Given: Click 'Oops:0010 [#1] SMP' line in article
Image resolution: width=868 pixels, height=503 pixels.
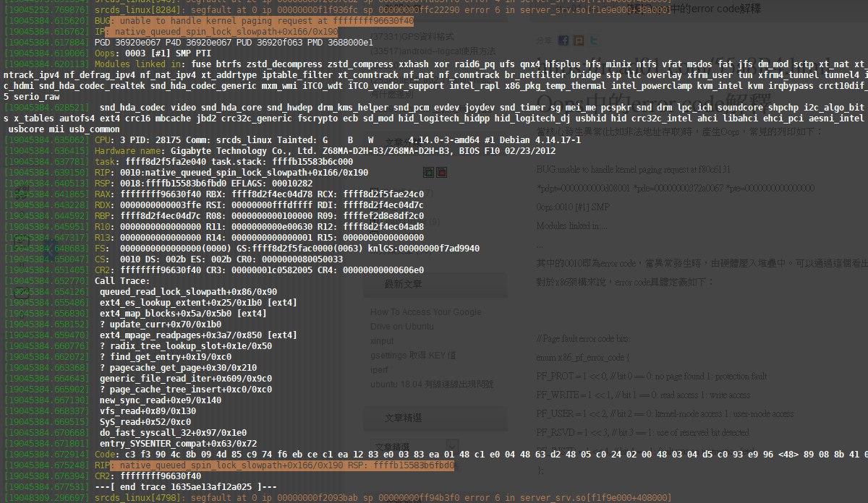Looking at the screenshot, I should (574, 207).
